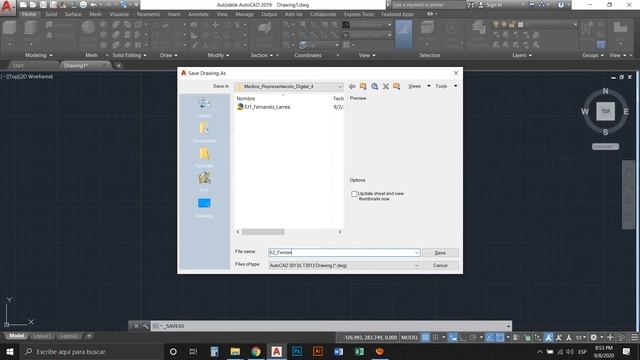This screenshot has height=360, width=640.
Task: Click Tools menu label in dialog
Action: tap(441, 86)
